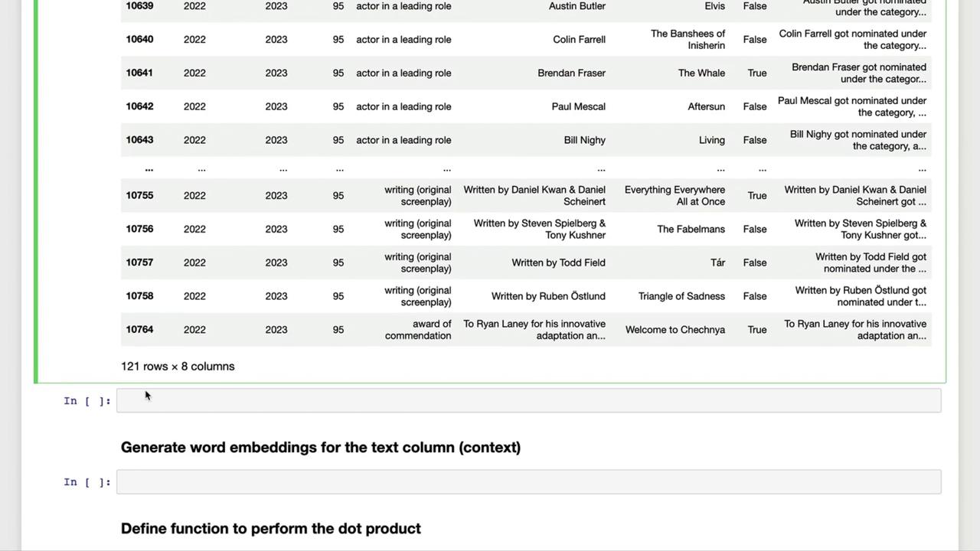Select the "Living" film cell
This screenshot has width=980, height=551.
711,140
